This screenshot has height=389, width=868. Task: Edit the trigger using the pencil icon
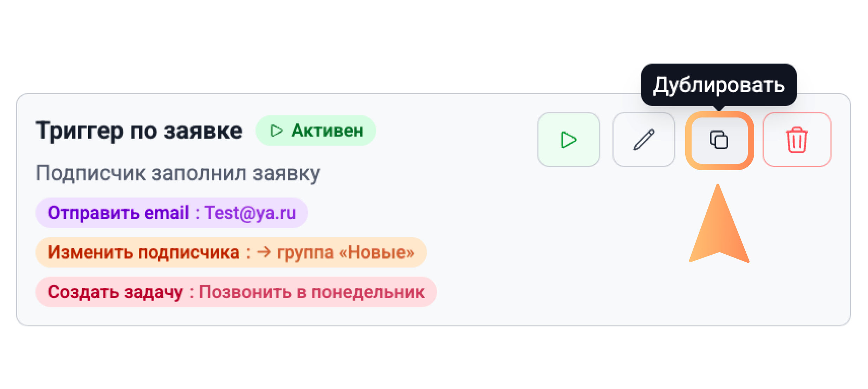tap(643, 140)
